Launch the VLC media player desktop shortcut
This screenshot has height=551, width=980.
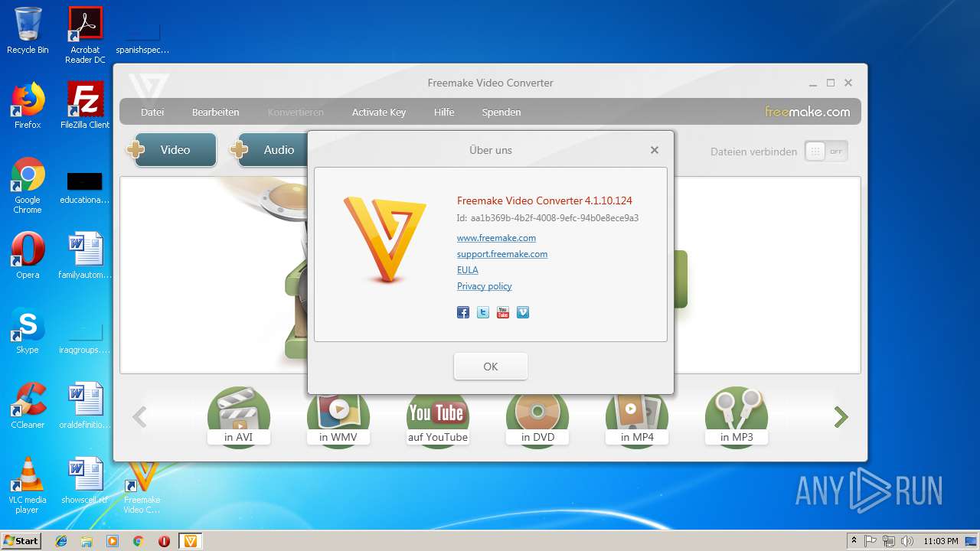pyautogui.click(x=28, y=485)
